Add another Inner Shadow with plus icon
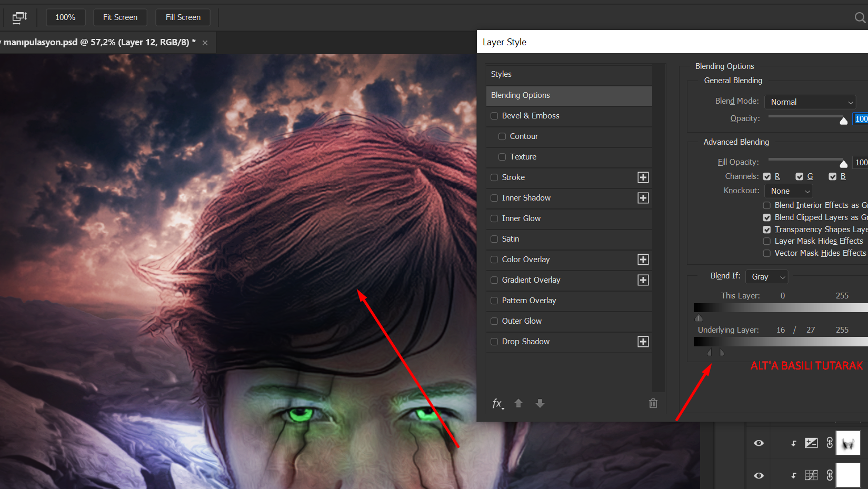 point(643,198)
